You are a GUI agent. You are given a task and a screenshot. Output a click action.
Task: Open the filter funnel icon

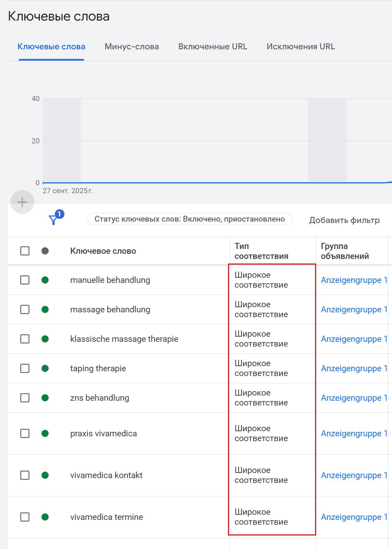coord(54,220)
